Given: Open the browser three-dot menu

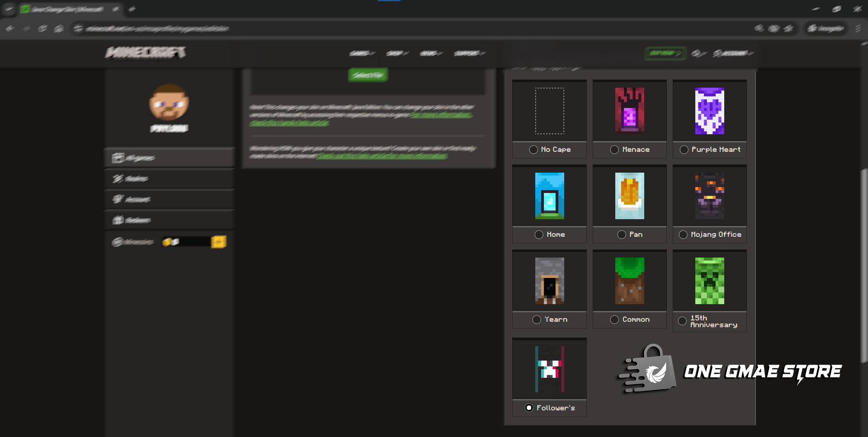Looking at the screenshot, I should tap(858, 28).
